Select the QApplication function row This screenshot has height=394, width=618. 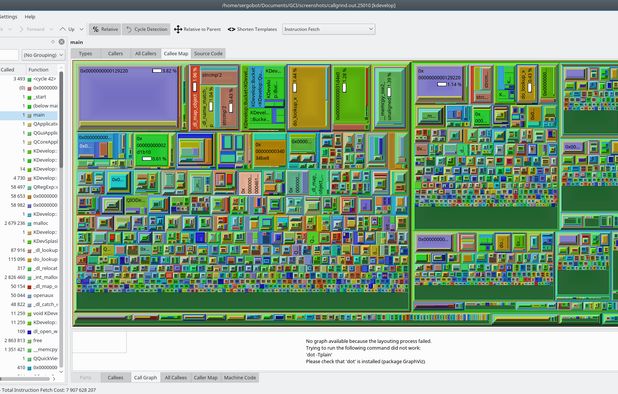(x=29, y=124)
